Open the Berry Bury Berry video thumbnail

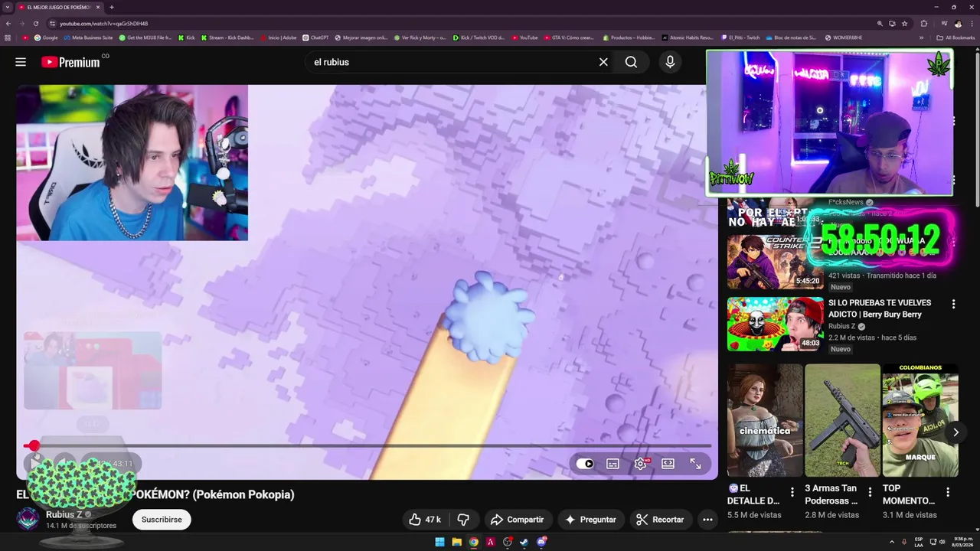775,324
